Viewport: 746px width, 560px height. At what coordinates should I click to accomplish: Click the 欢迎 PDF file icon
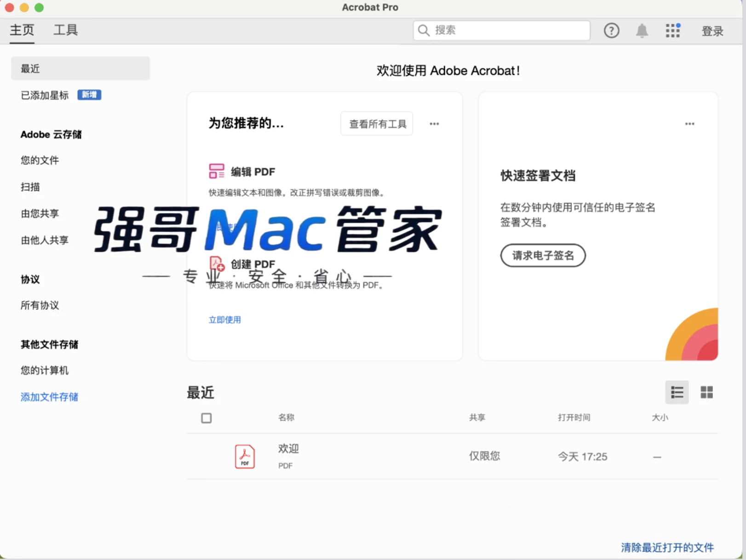tap(245, 457)
